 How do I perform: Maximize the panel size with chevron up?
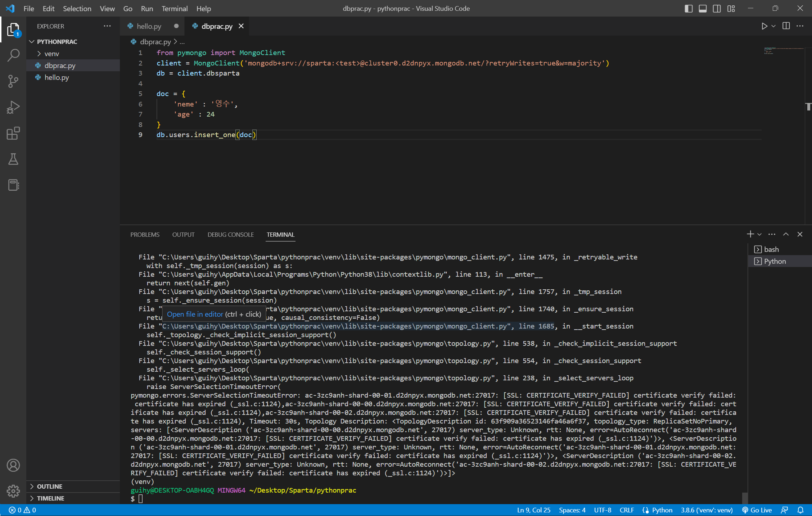click(x=786, y=234)
